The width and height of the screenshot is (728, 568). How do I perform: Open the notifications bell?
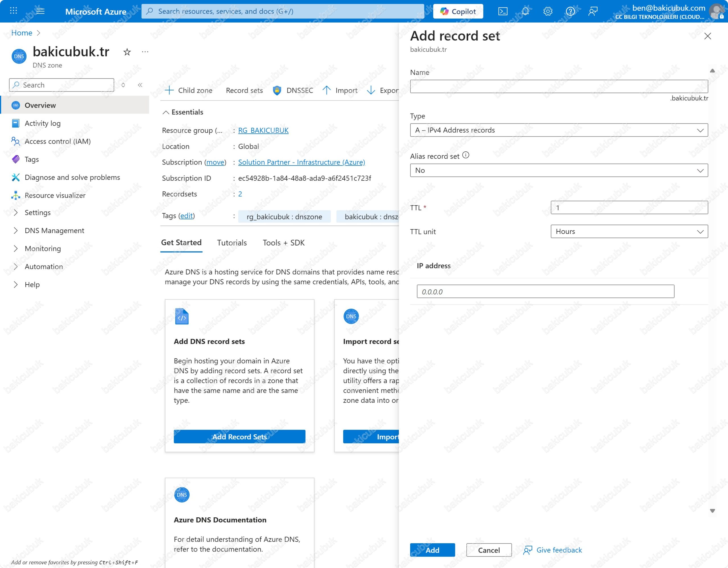525,11
